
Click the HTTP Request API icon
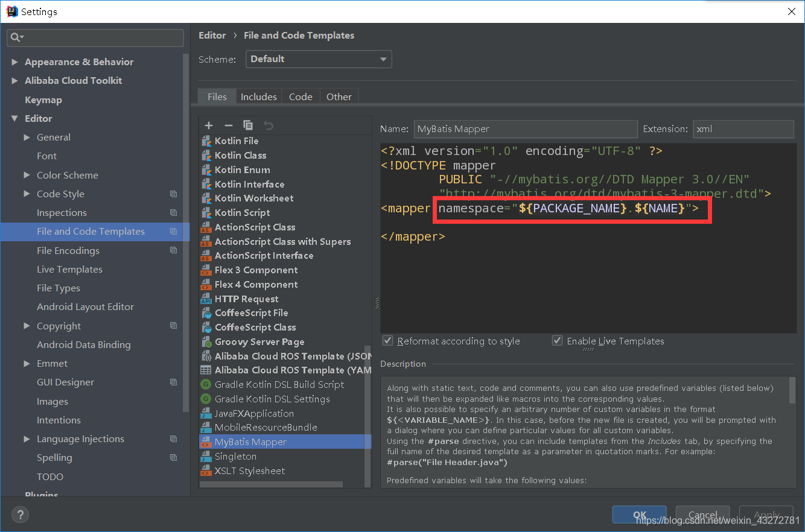(x=206, y=299)
